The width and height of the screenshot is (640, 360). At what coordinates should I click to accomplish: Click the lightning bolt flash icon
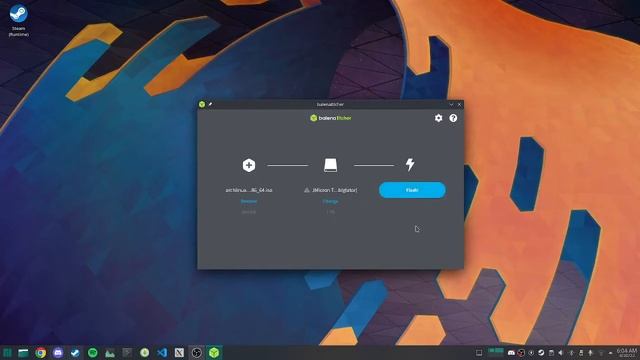coord(410,164)
